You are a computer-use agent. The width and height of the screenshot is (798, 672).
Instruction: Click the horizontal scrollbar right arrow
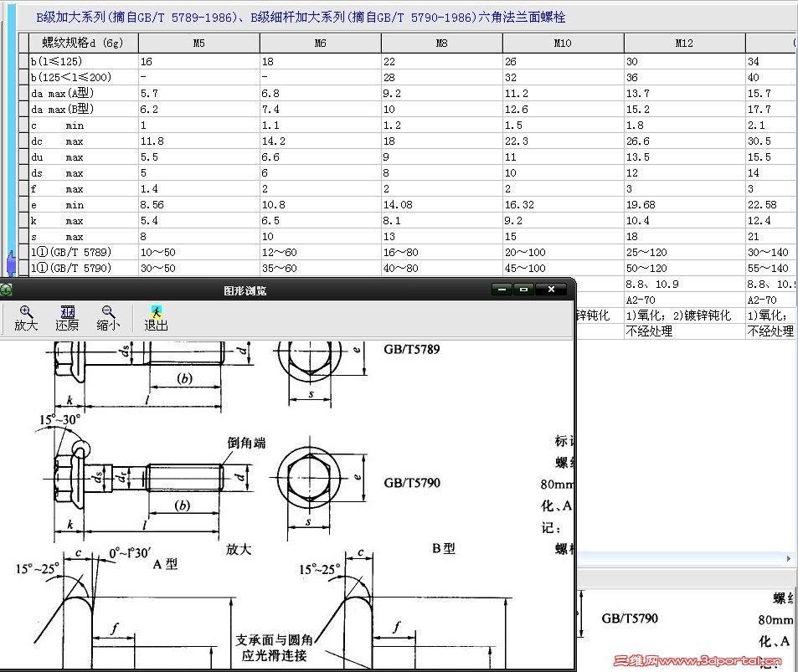pyautogui.click(x=788, y=558)
